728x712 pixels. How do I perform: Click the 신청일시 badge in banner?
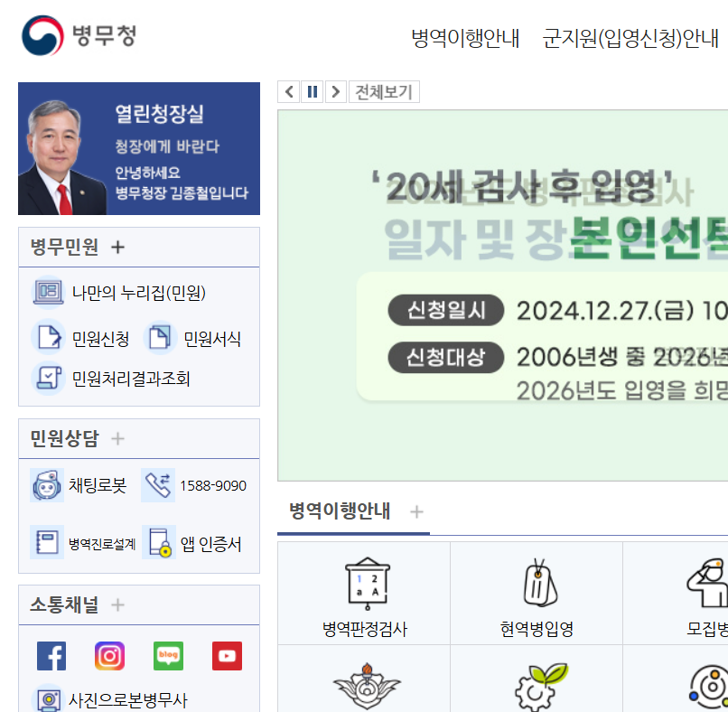pyautogui.click(x=446, y=310)
